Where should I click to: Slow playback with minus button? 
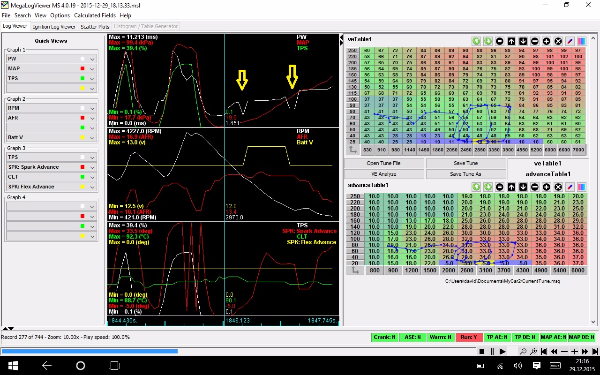click(x=564, y=351)
